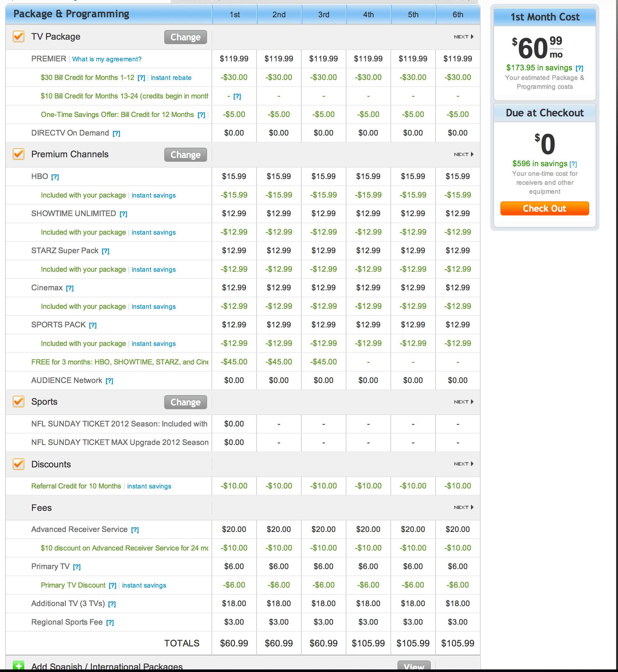Open help [?] in $10 Bill Credit 1st month cell
Viewport: 618px width, 672px height.
tap(237, 97)
